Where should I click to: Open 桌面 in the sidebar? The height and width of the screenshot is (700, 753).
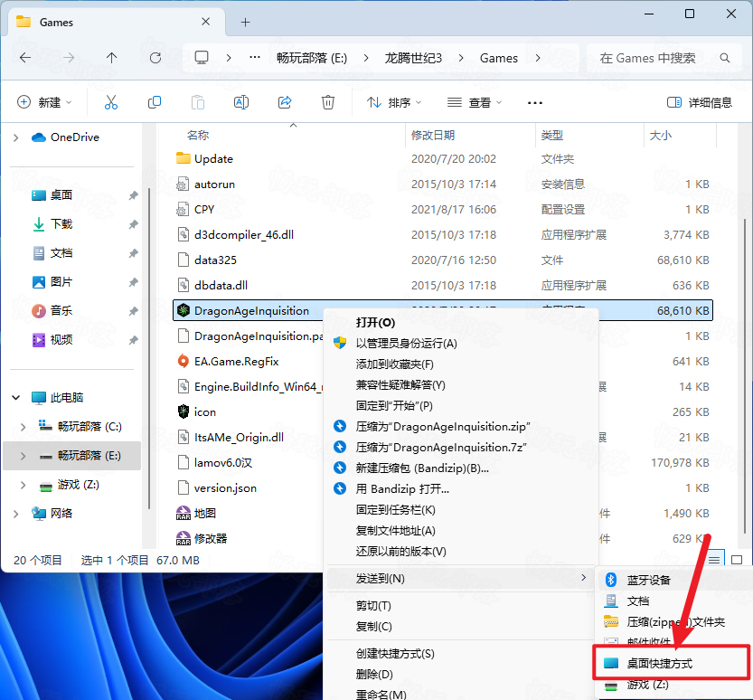click(x=61, y=195)
